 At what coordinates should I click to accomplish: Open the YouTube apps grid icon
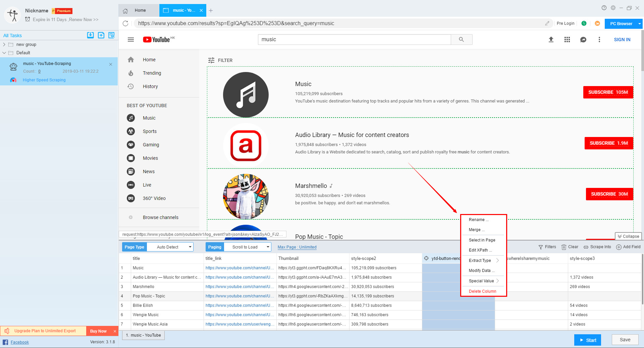[567, 40]
